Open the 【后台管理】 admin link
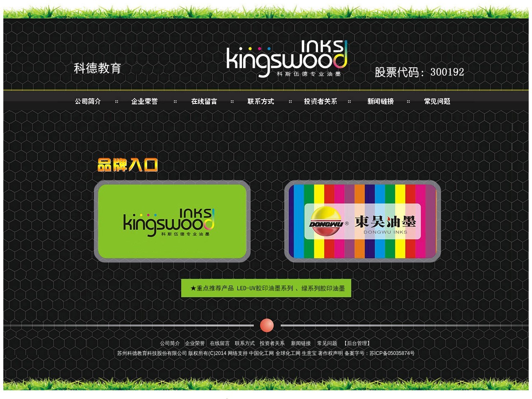This screenshot has width=532, height=399. point(357,343)
